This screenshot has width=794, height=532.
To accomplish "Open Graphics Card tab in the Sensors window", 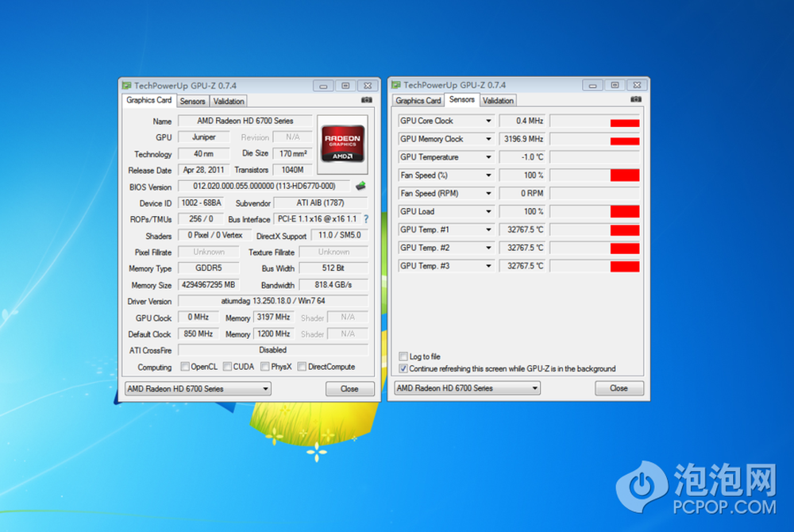I will (418, 101).
